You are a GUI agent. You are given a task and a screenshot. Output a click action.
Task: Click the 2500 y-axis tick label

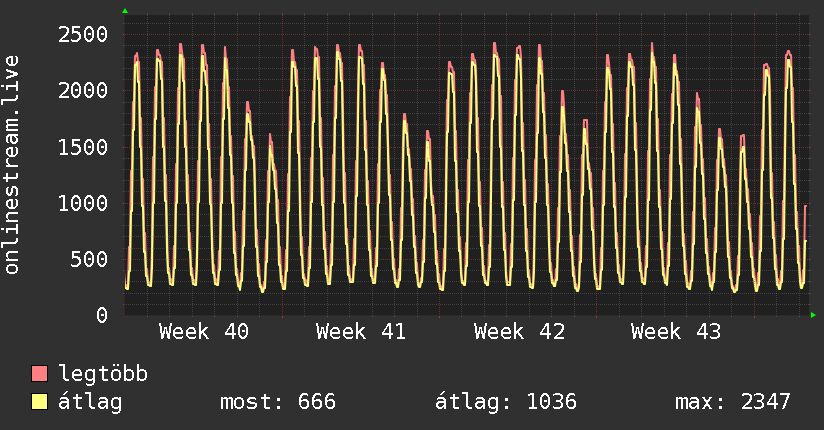[83, 35]
